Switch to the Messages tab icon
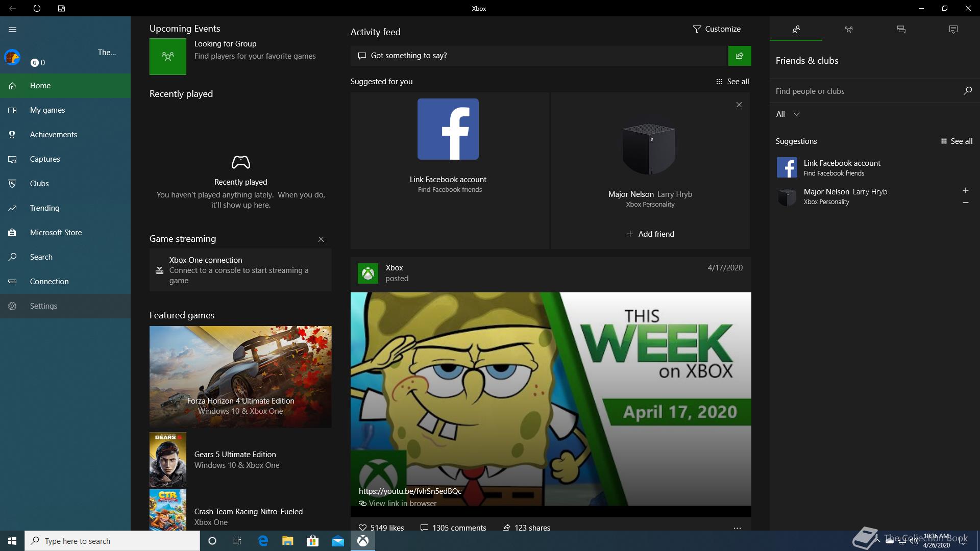The image size is (980, 551). pos(901,30)
